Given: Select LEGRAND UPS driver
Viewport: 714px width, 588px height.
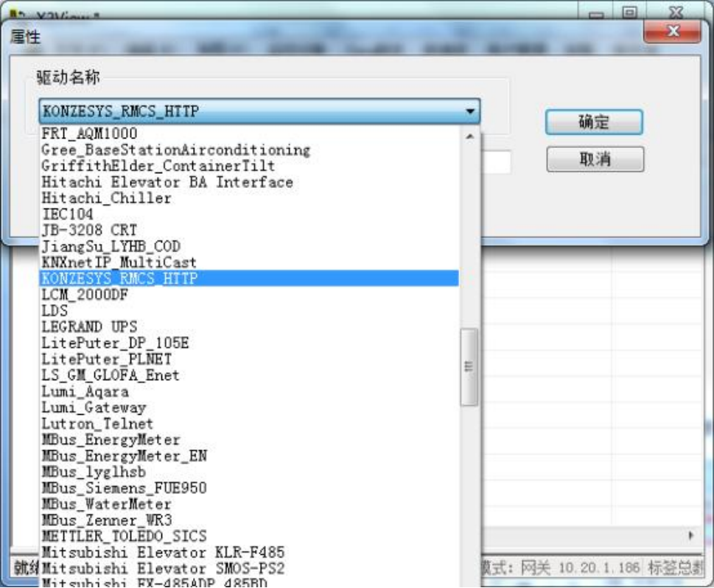Looking at the screenshot, I should 248,327.
